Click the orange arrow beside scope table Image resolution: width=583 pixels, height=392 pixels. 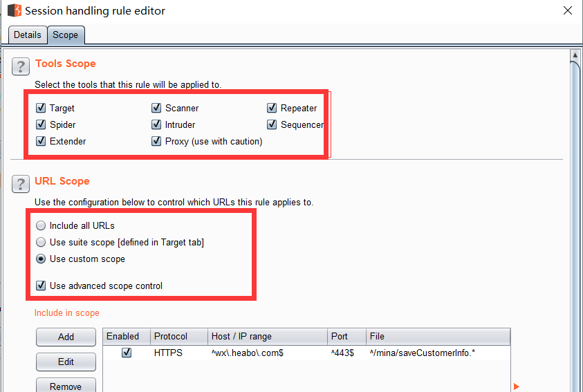[x=517, y=386]
